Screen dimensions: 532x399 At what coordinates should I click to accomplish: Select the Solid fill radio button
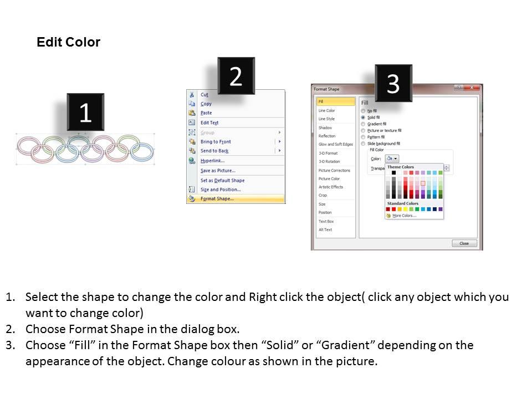(x=363, y=117)
